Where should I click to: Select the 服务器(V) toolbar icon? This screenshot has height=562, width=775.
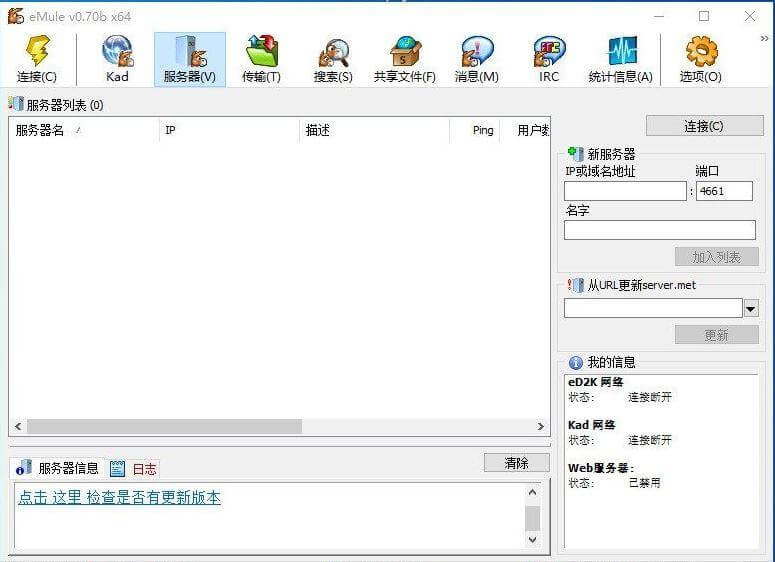pos(190,59)
